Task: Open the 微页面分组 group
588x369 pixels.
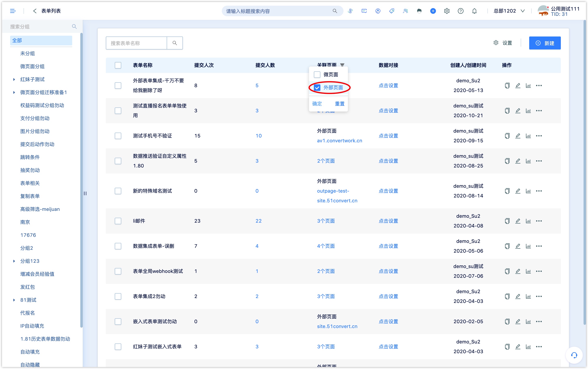Action: point(32,66)
